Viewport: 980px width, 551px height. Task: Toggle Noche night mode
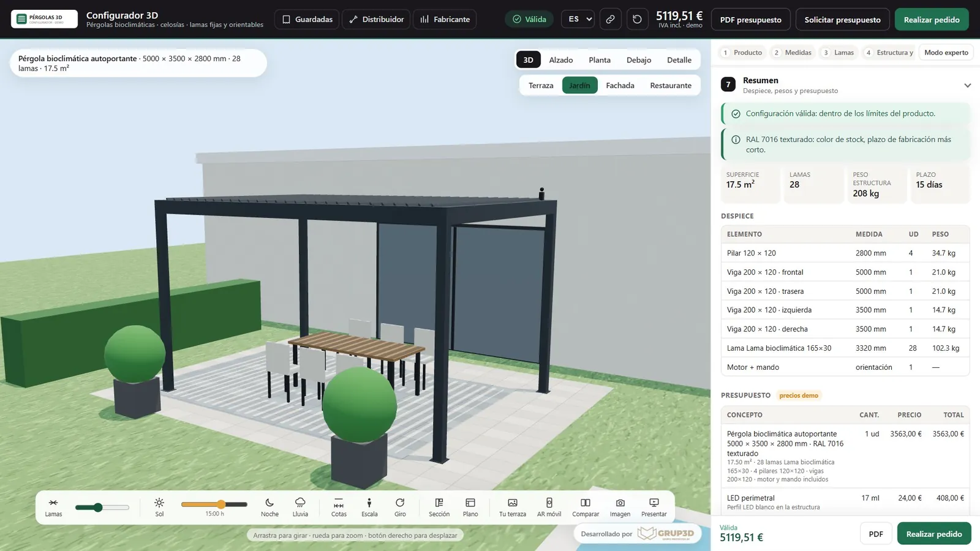pos(269,507)
